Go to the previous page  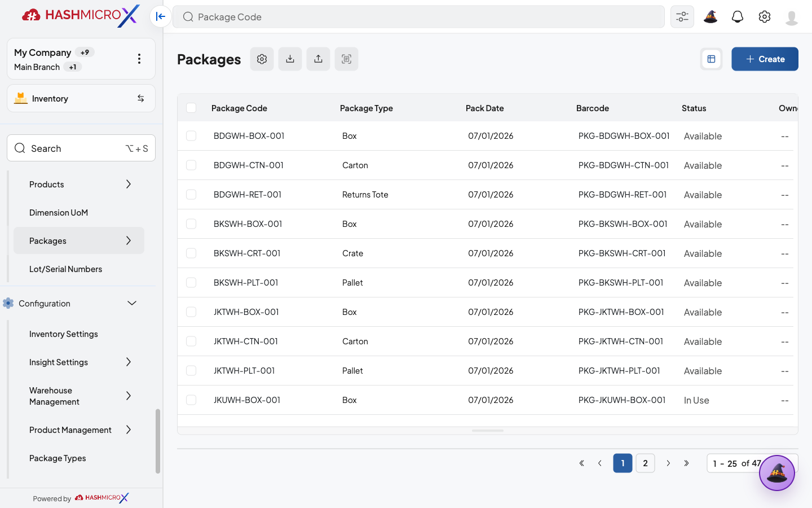(600, 463)
